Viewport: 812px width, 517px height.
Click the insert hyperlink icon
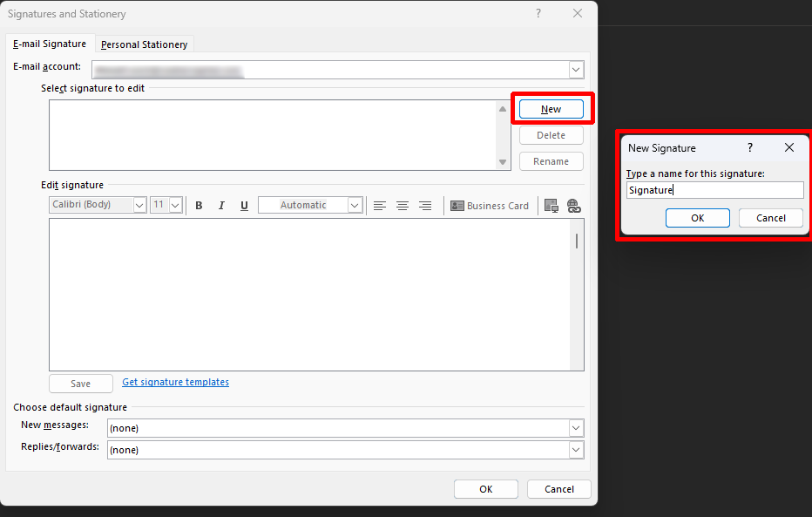573,206
